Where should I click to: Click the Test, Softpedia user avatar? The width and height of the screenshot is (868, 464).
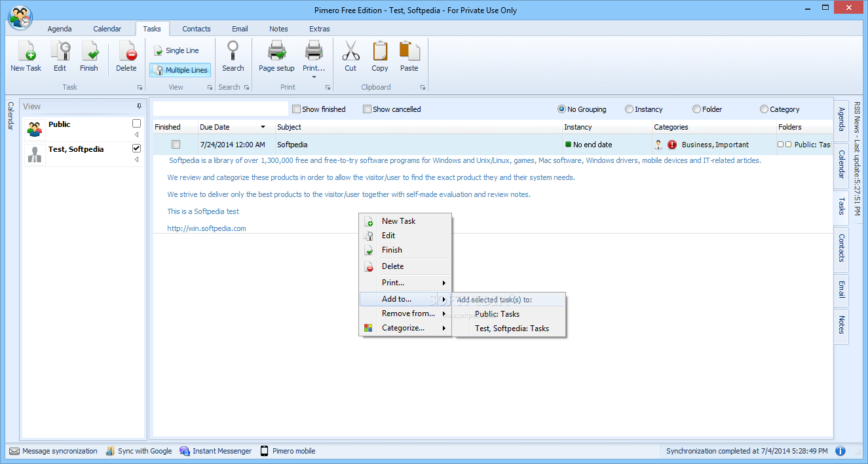35,154
